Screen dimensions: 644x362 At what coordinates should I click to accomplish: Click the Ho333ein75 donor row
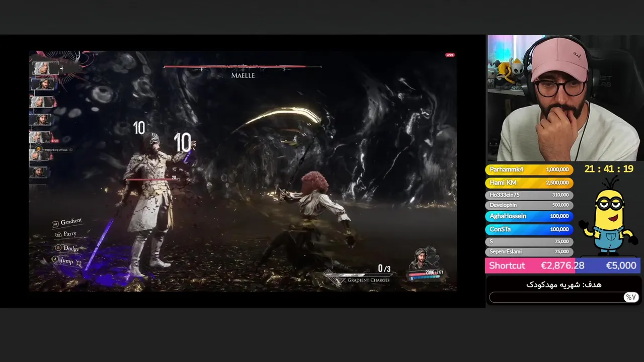[529, 195]
